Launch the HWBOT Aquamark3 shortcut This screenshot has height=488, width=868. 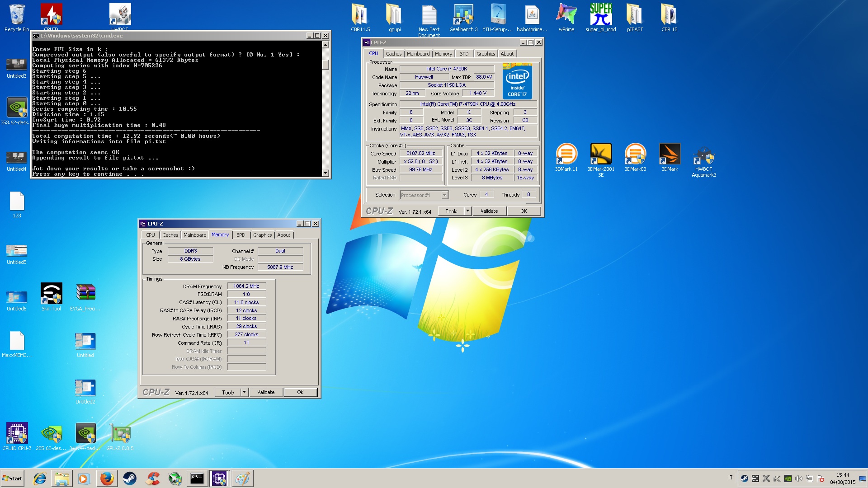tap(704, 160)
